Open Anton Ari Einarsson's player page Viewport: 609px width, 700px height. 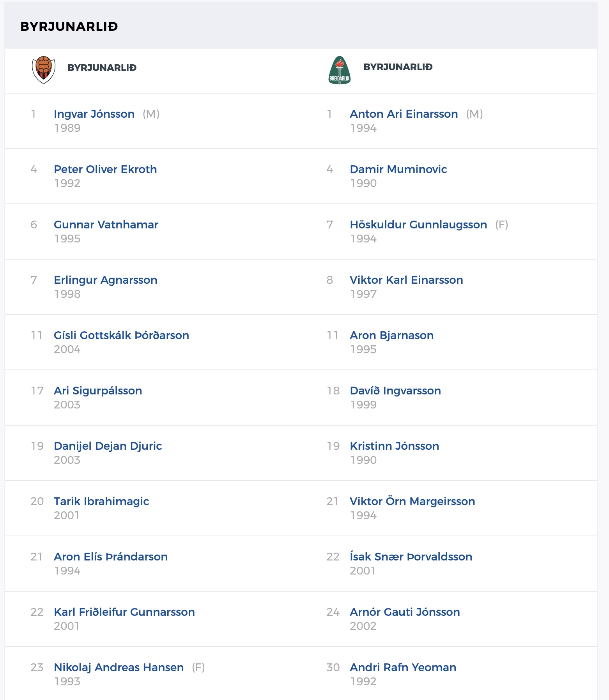point(404,114)
